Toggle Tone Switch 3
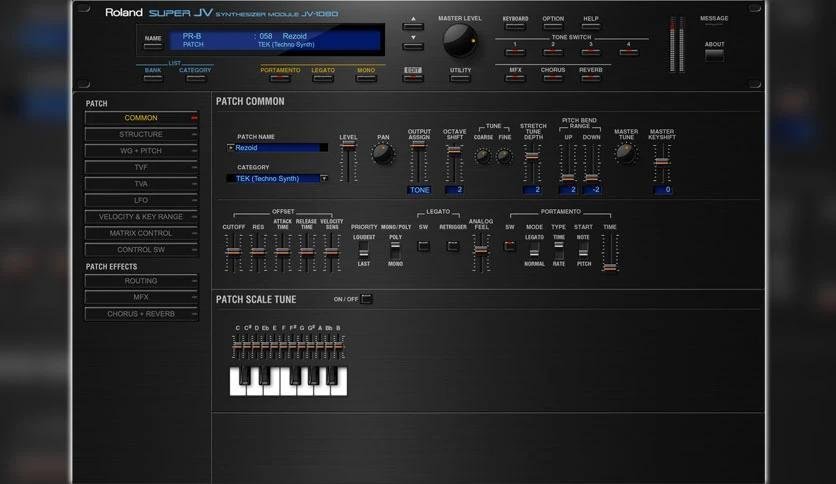 pyautogui.click(x=591, y=52)
